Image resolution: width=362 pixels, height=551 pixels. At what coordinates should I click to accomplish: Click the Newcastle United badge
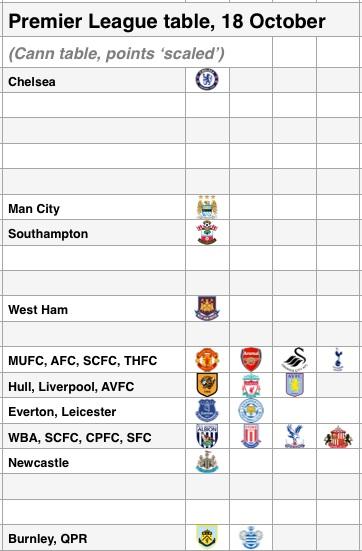click(x=207, y=461)
